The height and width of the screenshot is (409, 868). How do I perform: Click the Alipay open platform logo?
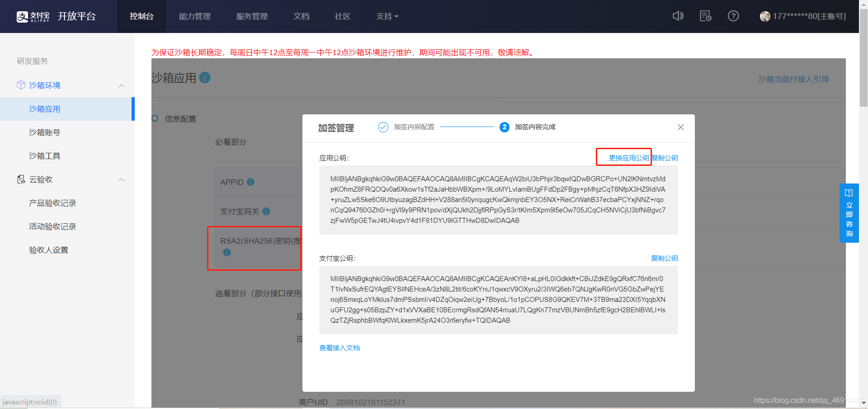click(56, 16)
